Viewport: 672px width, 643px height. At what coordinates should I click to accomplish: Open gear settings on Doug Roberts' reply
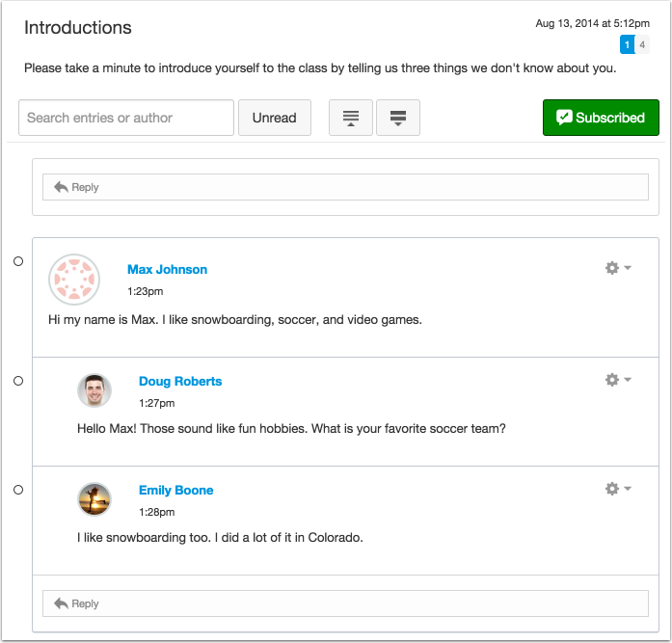[x=612, y=380]
